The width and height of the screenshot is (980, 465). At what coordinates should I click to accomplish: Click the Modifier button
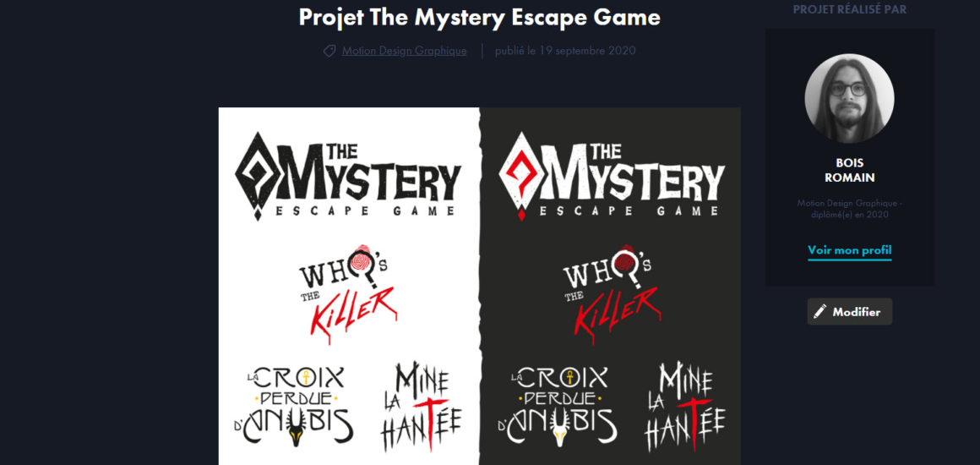(x=849, y=312)
